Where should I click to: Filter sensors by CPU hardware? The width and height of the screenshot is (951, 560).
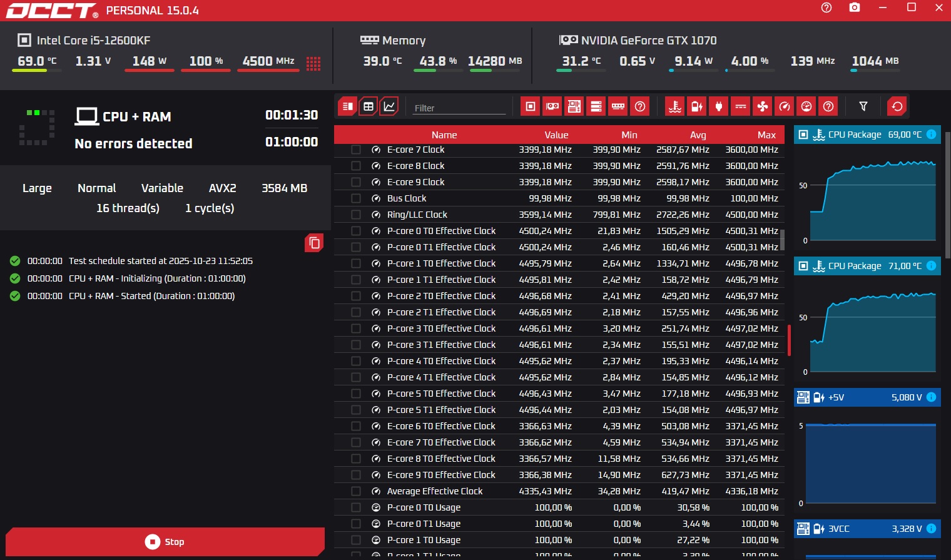point(531,106)
